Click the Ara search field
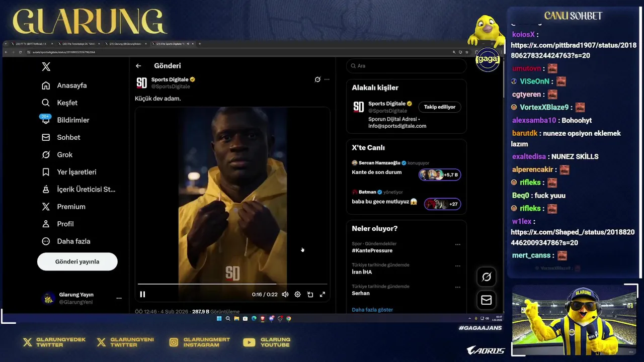The image size is (644, 362). (x=406, y=66)
